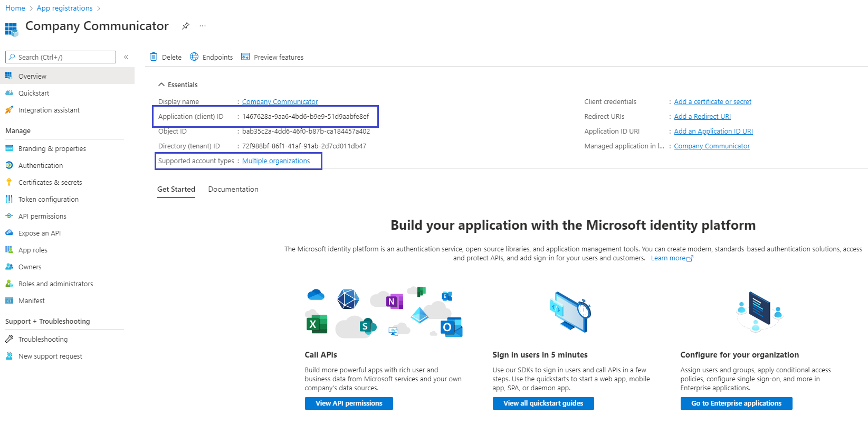Screen dimensions: 868x423
Task: Click Add an Application ID URI link
Action: coord(713,131)
